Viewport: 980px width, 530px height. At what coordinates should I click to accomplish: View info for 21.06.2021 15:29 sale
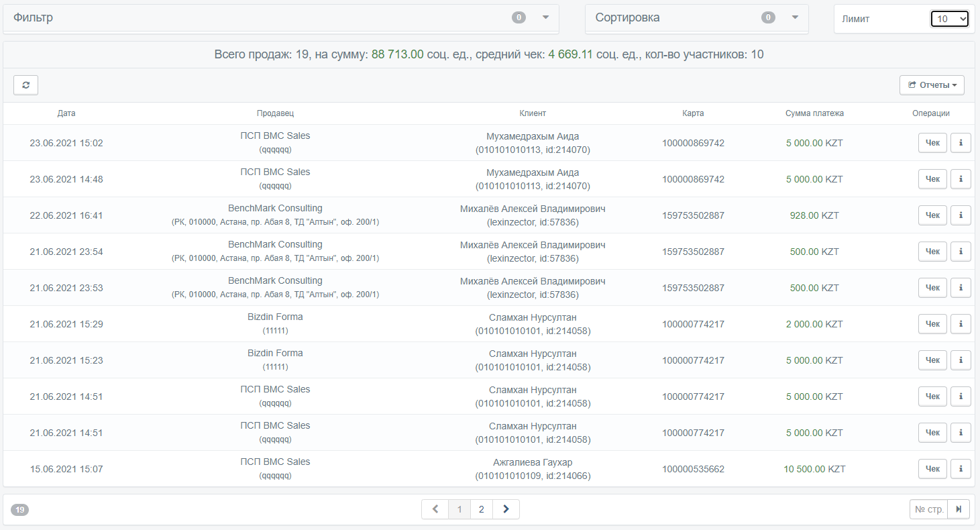click(x=961, y=324)
